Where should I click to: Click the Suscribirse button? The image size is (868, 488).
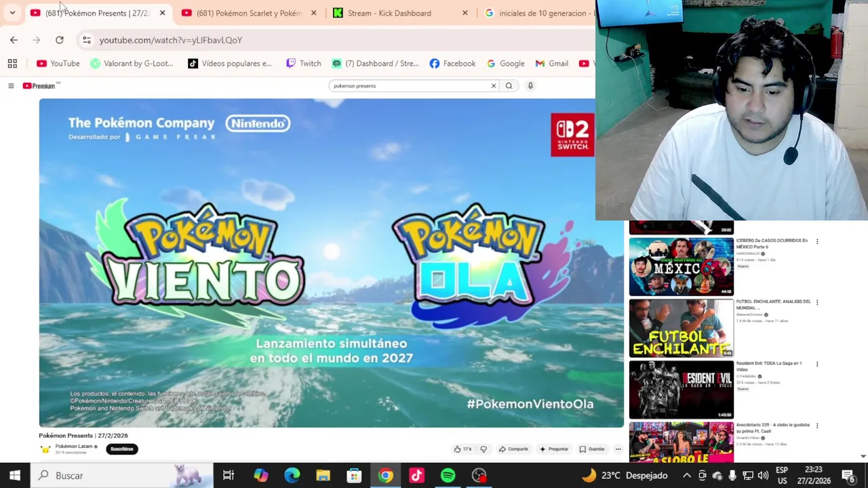point(122,449)
